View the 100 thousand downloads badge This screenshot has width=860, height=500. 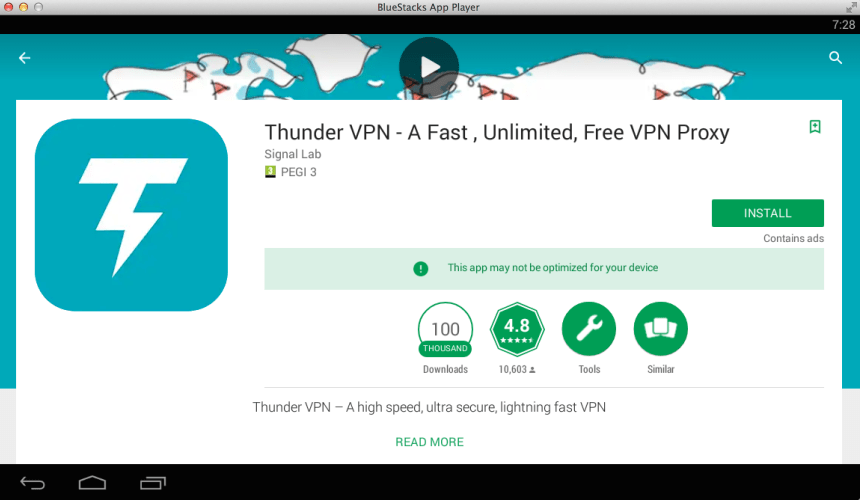pyautogui.click(x=445, y=329)
